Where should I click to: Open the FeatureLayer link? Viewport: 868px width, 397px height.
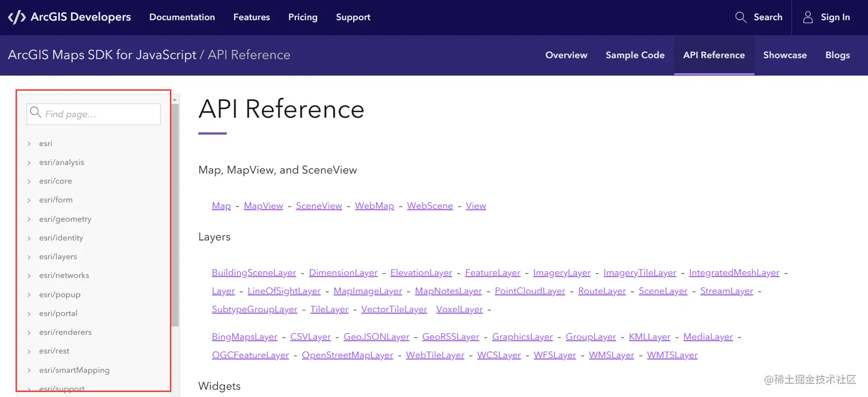point(493,273)
